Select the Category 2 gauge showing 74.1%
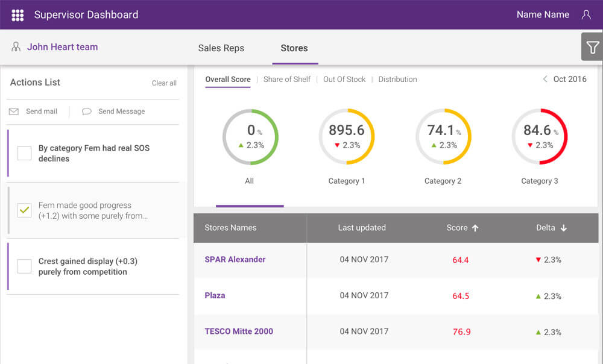 (443, 137)
